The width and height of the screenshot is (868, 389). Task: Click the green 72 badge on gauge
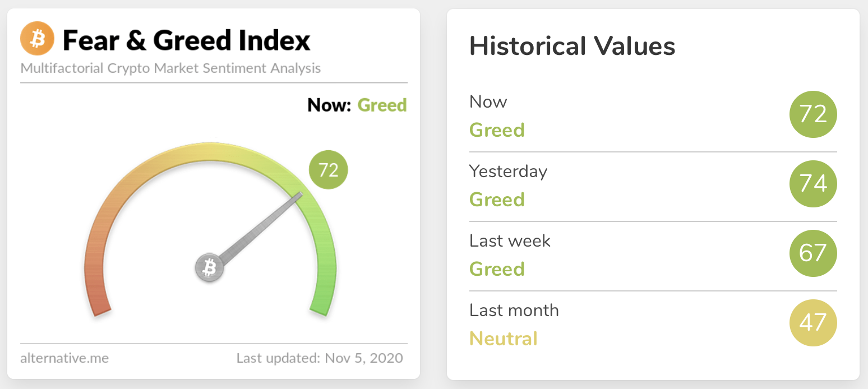[328, 169]
